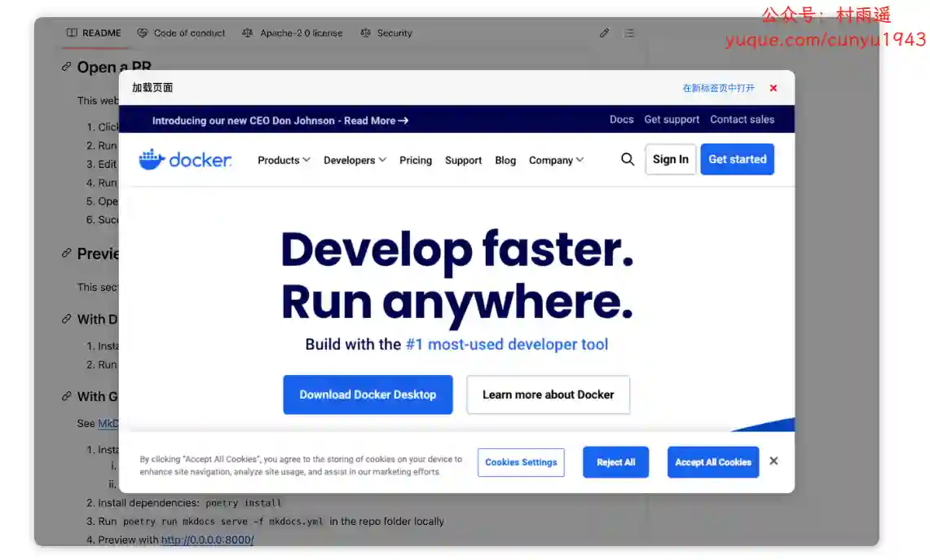Expand the Company dropdown menu
The width and height of the screenshot is (930, 560).
557,160
